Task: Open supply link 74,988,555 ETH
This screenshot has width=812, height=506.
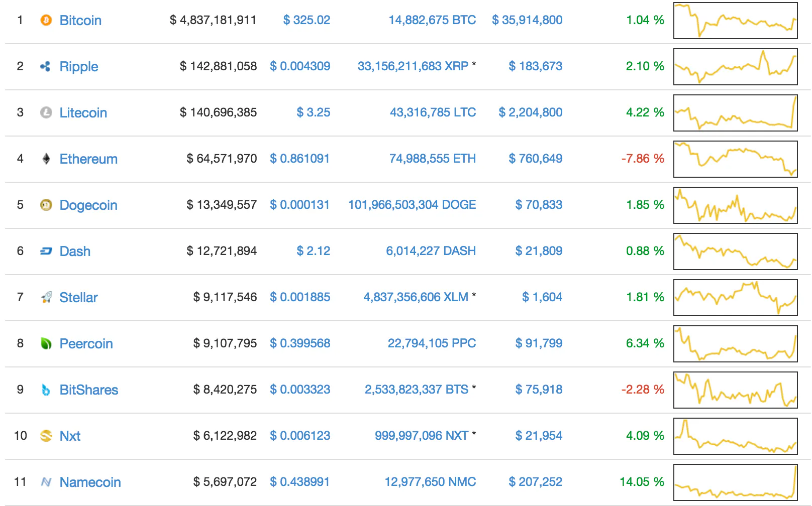Action: tap(433, 159)
